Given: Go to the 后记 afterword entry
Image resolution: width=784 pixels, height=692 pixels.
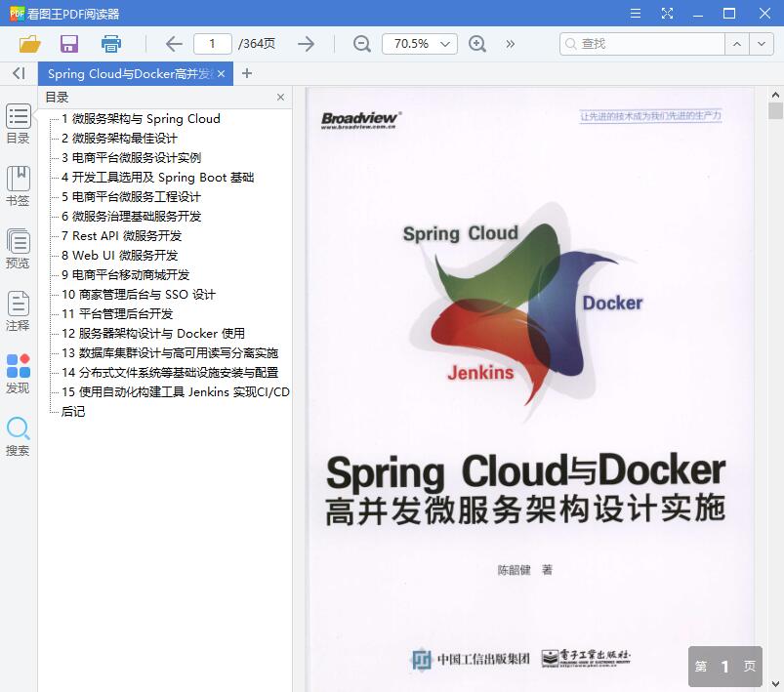Looking at the screenshot, I should (73, 411).
